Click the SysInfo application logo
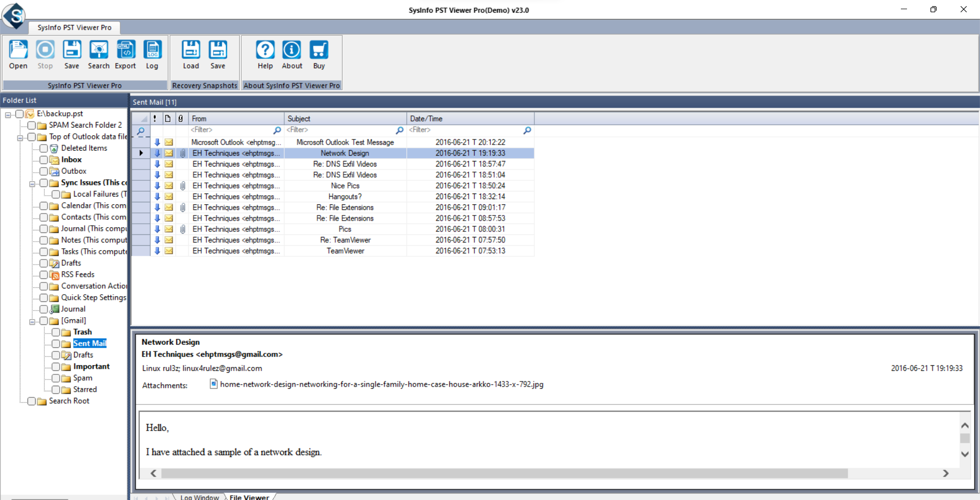This screenshot has height=500, width=980. click(x=14, y=15)
